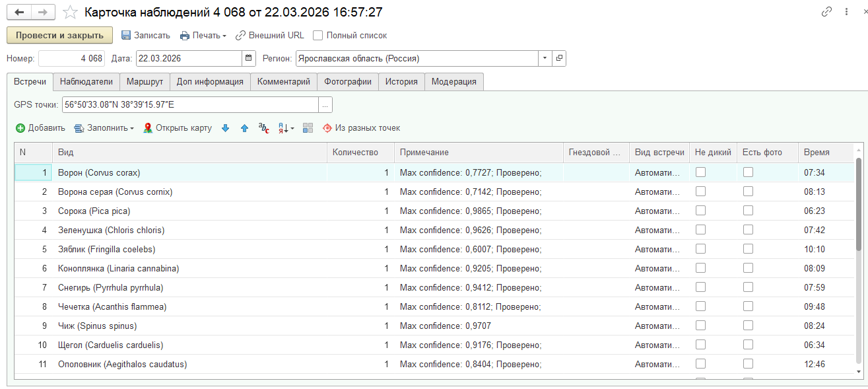Click the spell check abc icon

point(263,128)
